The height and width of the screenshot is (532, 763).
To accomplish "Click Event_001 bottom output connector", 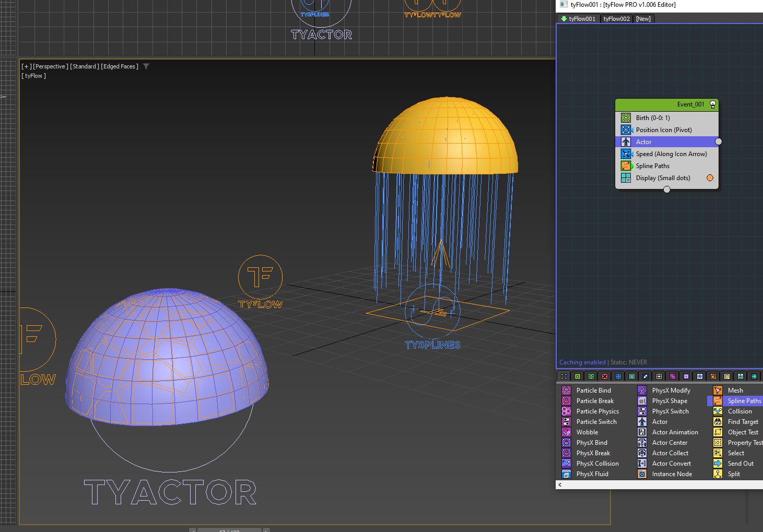I will point(667,190).
